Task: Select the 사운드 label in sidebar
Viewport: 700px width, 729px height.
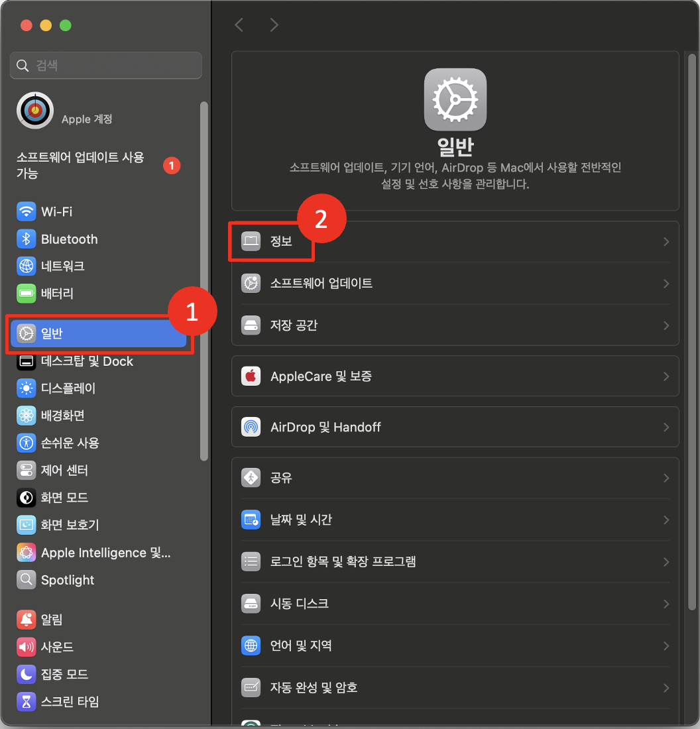Action: coord(57,647)
